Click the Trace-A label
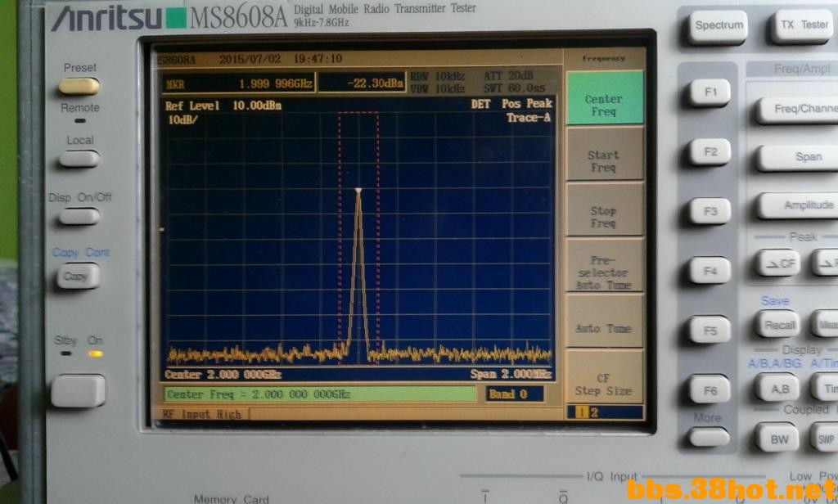Image resolution: width=838 pixels, height=504 pixels. pyautogui.click(x=529, y=118)
